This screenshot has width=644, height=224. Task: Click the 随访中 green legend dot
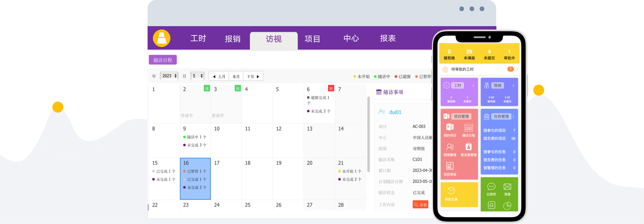(x=375, y=77)
